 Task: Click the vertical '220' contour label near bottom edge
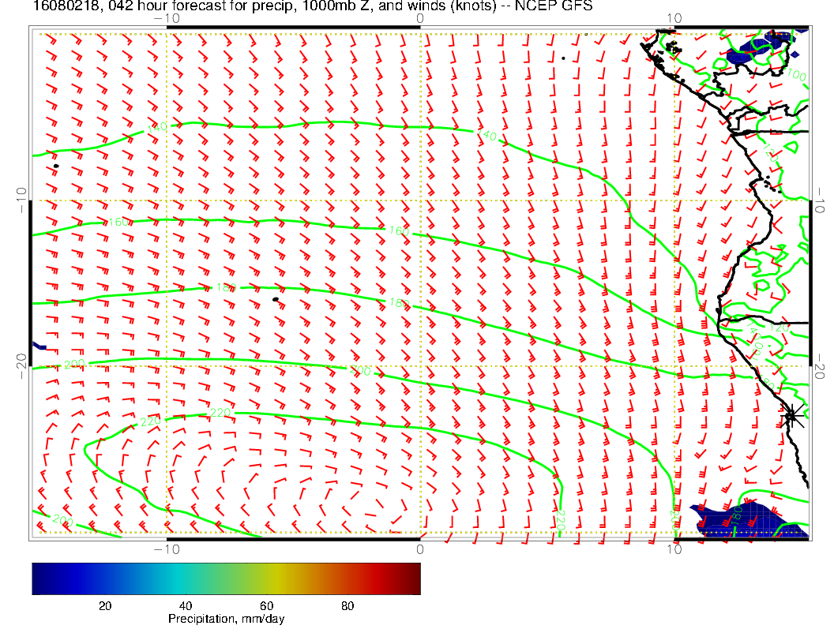(560, 520)
